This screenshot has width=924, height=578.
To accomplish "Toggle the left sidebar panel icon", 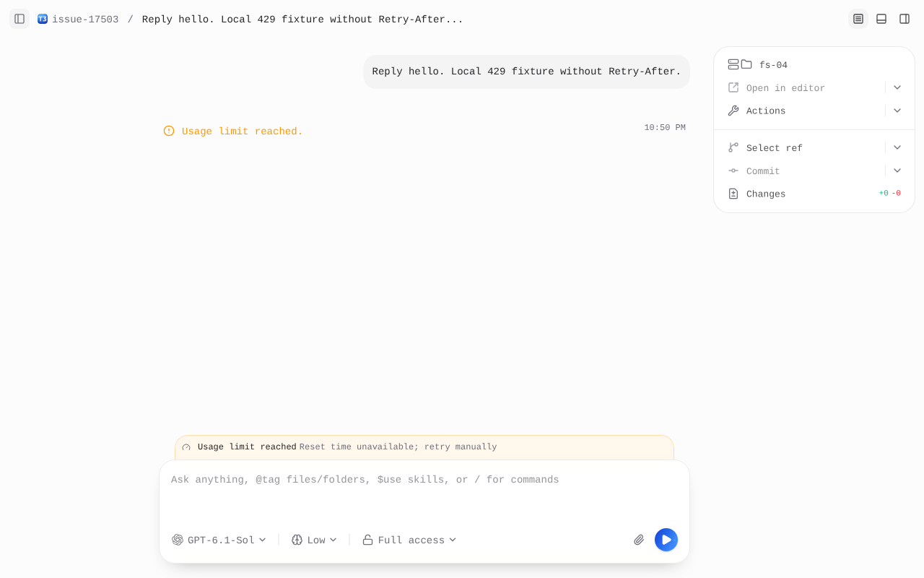I will pos(19,19).
